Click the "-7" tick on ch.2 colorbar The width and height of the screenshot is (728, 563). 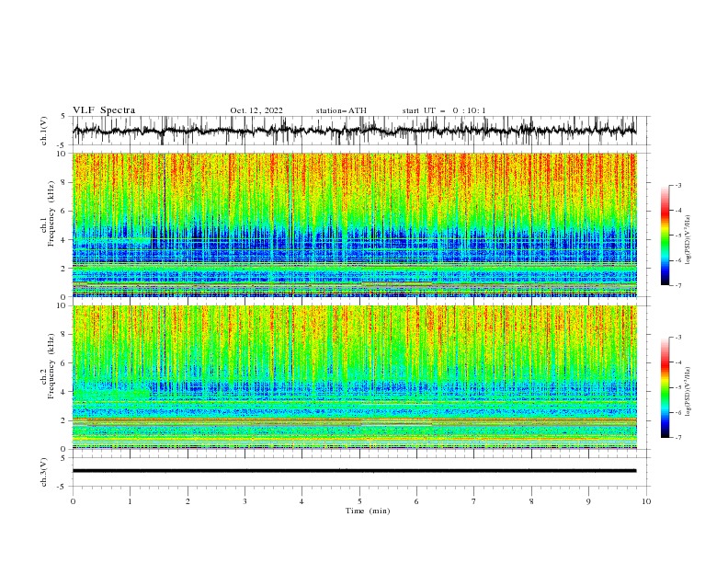[x=678, y=437]
